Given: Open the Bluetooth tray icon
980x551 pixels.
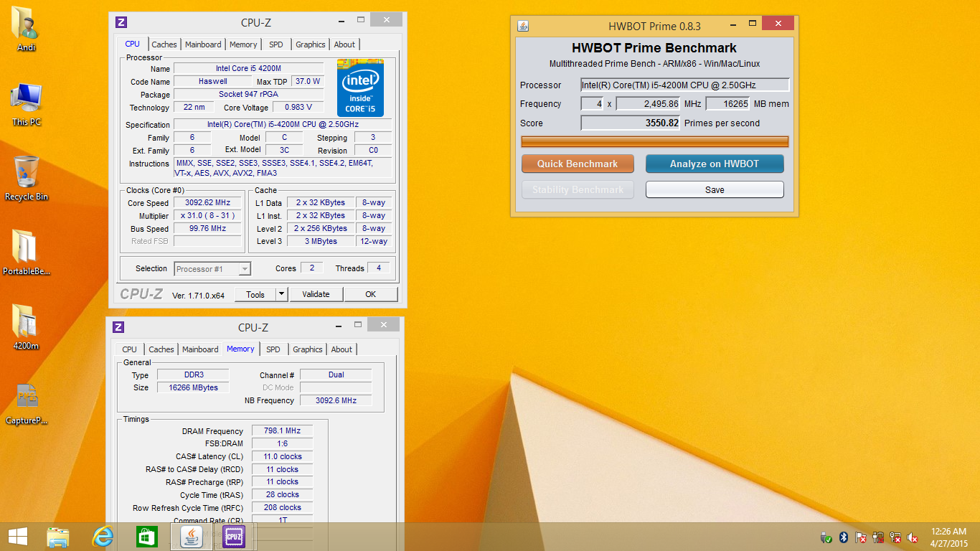Looking at the screenshot, I should [844, 537].
